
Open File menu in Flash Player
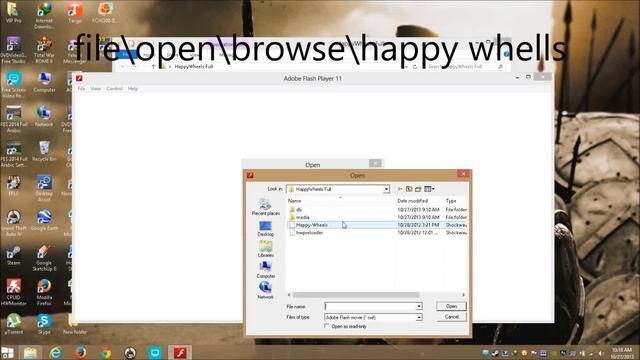[81, 89]
